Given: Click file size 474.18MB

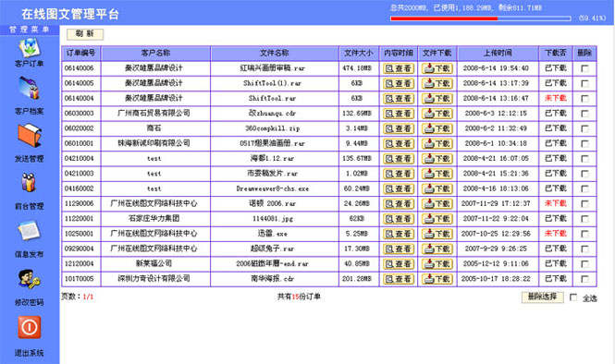Looking at the screenshot, I should tap(357, 68).
